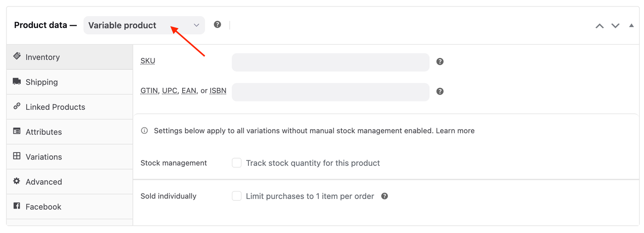Follow the Learn more link
The width and height of the screenshot is (644, 233).
click(x=455, y=131)
